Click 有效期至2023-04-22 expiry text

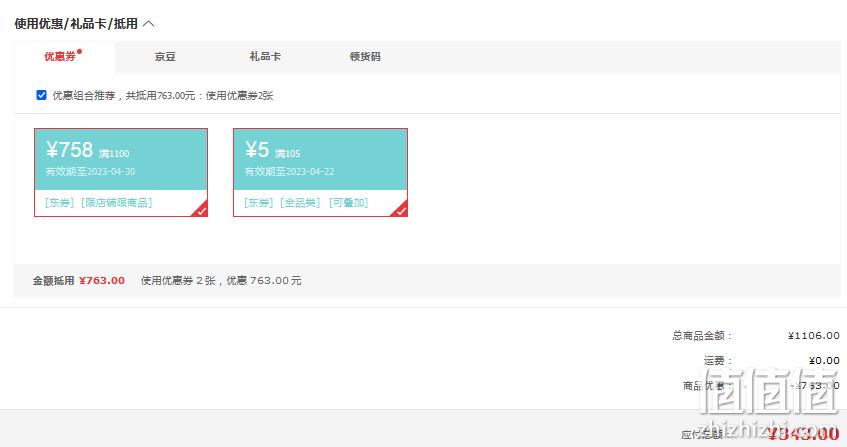pyautogui.click(x=290, y=172)
